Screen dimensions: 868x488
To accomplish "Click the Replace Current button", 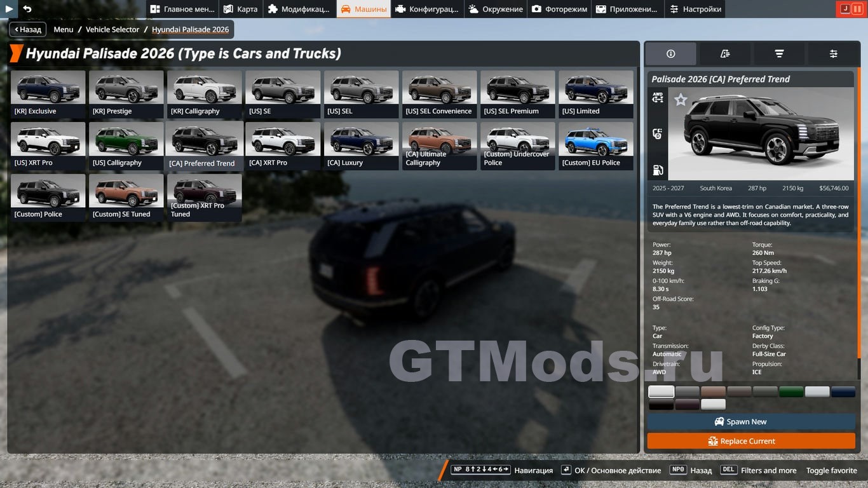I will 751,441.
